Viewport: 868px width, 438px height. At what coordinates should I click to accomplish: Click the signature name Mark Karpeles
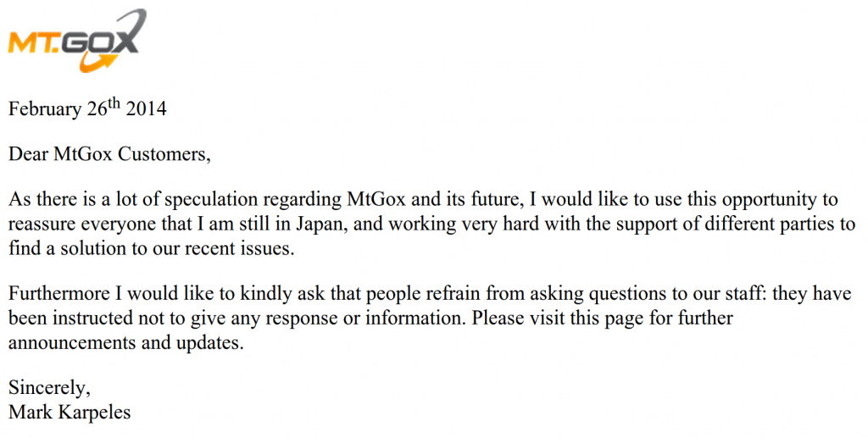pyautogui.click(x=70, y=412)
